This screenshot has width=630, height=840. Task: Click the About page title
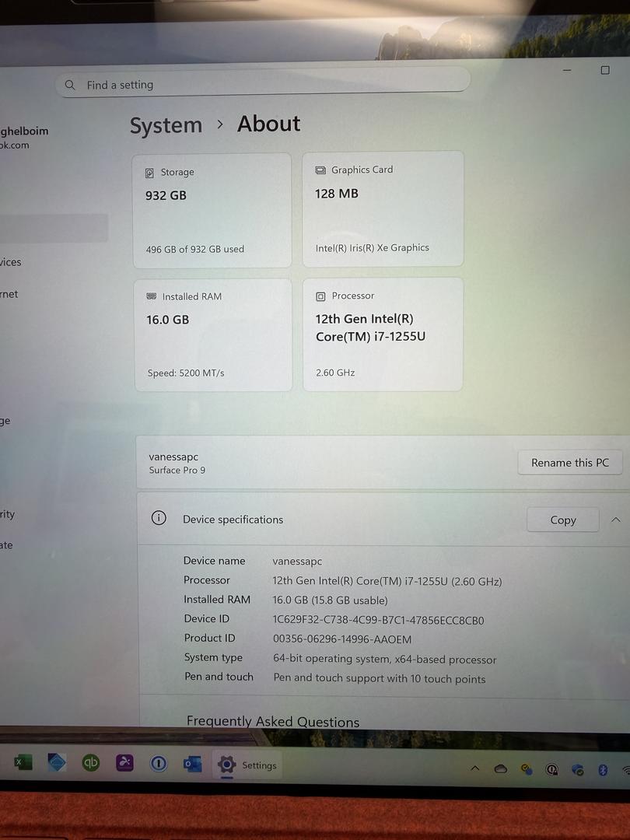(269, 124)
